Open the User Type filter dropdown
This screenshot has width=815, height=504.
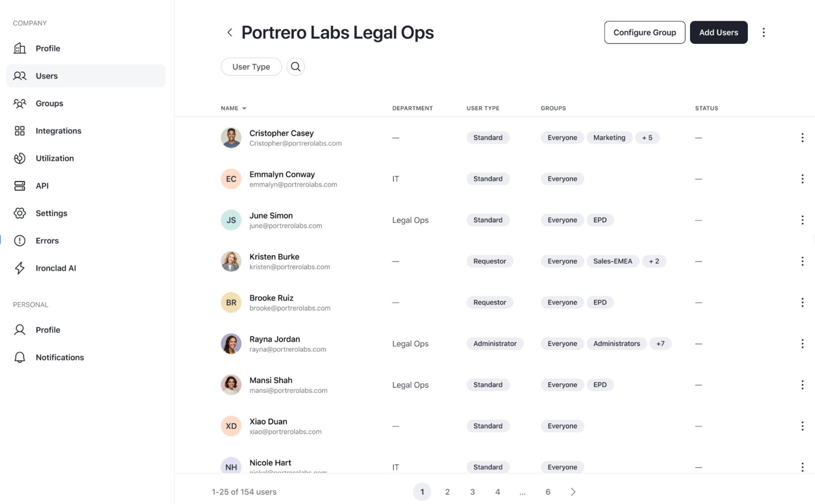coord(251,67)
